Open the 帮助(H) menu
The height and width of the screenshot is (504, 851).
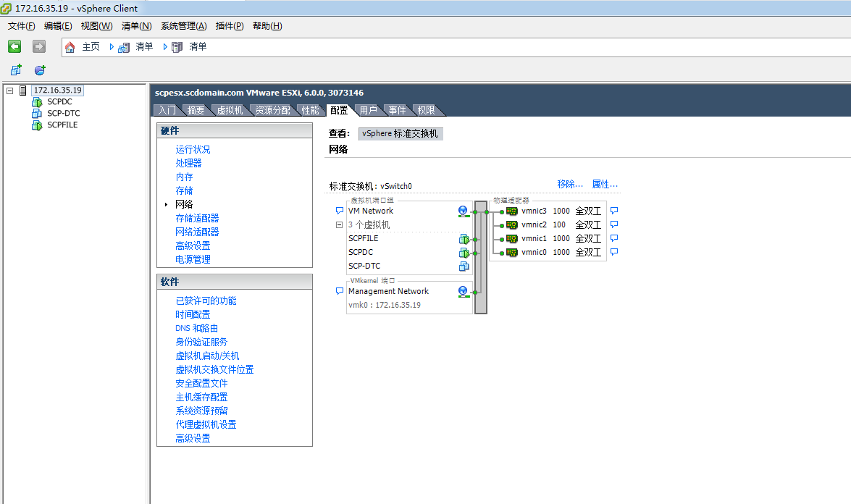point(267,26)
